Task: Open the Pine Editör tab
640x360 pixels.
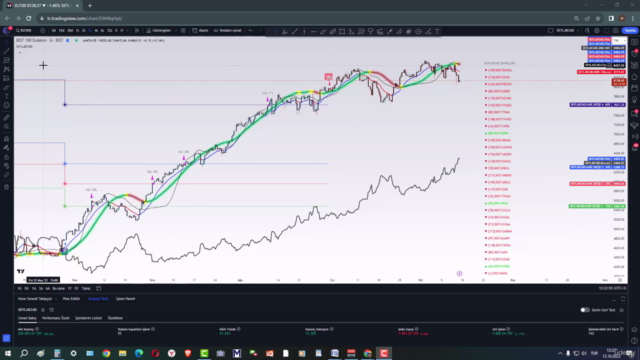Action: (71, 299)
